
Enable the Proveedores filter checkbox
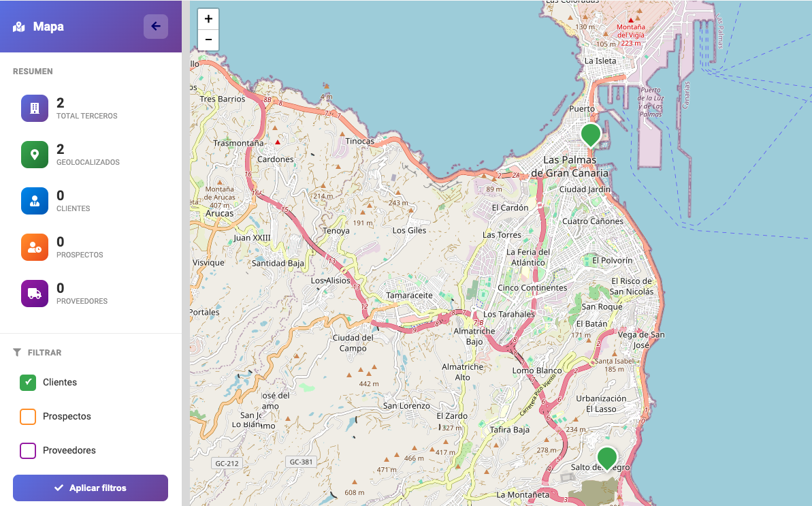coord(28,451)
